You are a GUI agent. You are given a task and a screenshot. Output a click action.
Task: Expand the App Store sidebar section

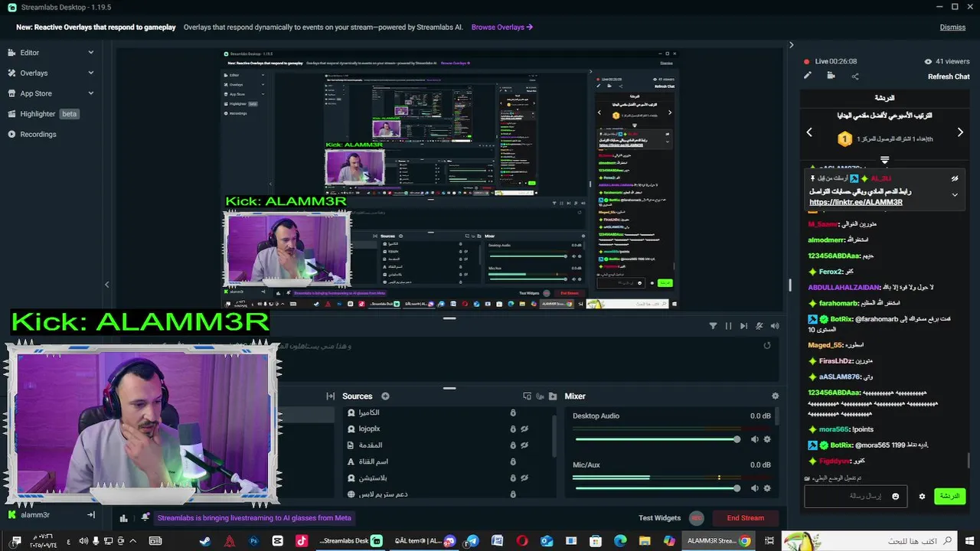click(90, 93)
